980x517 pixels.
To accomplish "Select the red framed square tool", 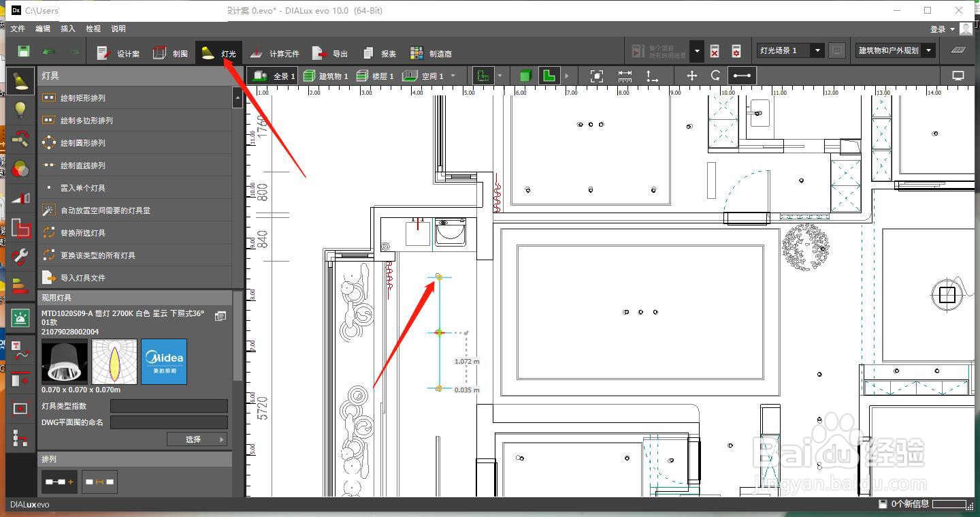I will pos(20,409).
